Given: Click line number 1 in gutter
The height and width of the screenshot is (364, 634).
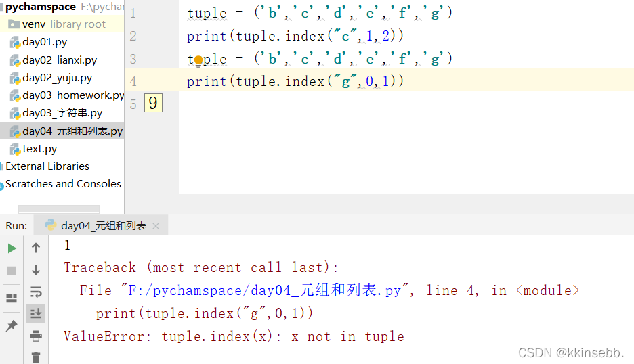Looking at the screenshot, I should coord(133,14).
